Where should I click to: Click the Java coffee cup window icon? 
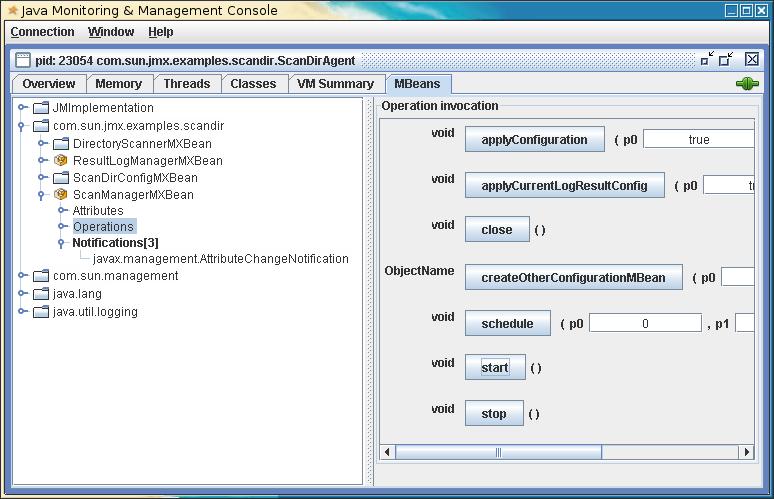click(x=10, y=9)
